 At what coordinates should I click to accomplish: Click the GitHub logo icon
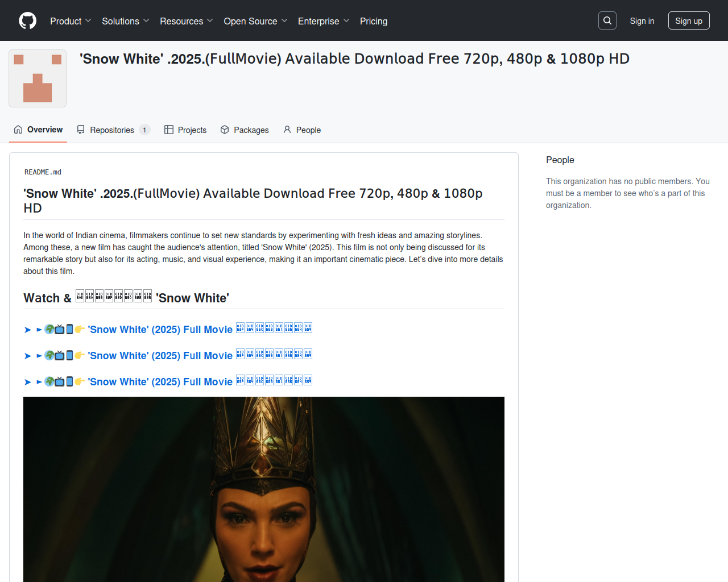[27, 21]
